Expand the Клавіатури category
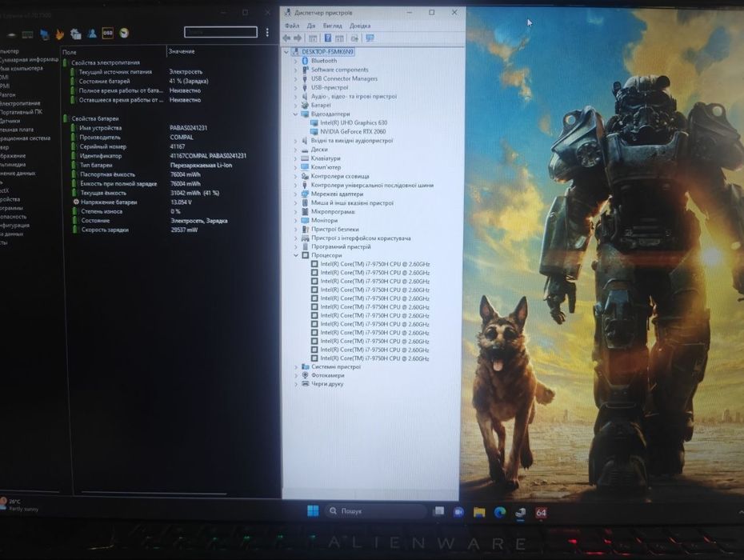This screenshot has width=744, height=560. click(296, 158)
